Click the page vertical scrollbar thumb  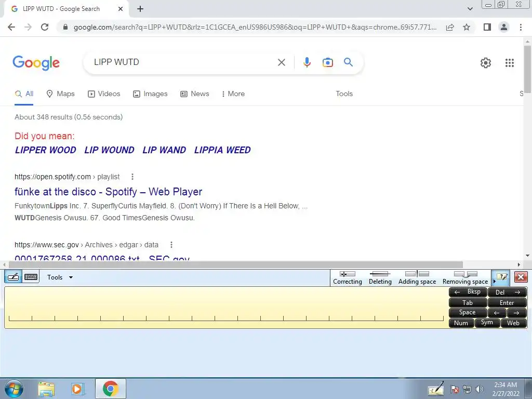[x=527, y=69]
